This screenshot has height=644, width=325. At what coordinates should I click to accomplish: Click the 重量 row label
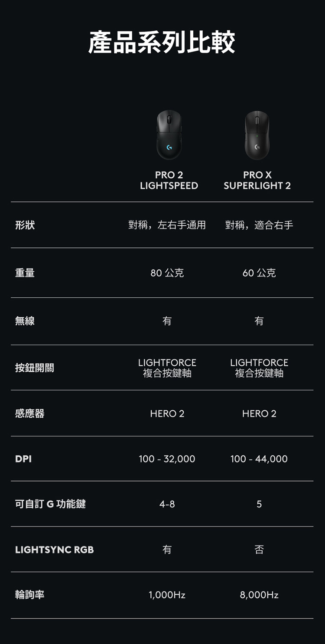point(25,273)
